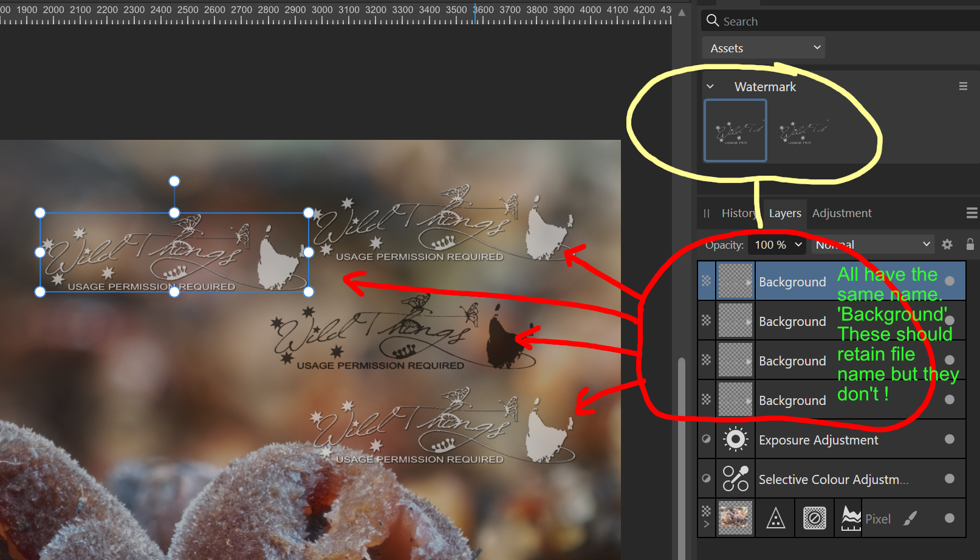Toggle visibility dot of the Pixel layer
980x560 pixels.
click(x=950, y=518)
